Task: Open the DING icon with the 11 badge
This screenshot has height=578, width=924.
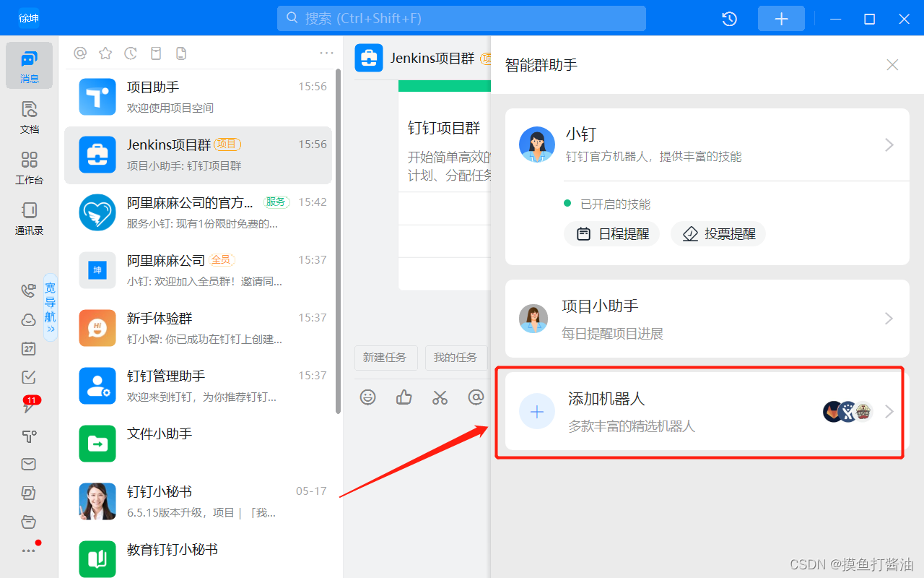Action: [29, 405]
